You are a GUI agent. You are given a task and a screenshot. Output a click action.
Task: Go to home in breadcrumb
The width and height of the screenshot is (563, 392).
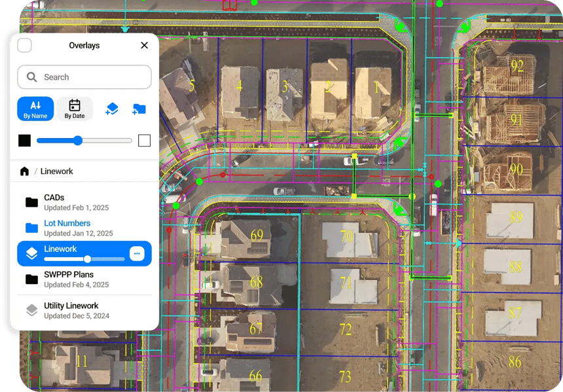(24, 171)
